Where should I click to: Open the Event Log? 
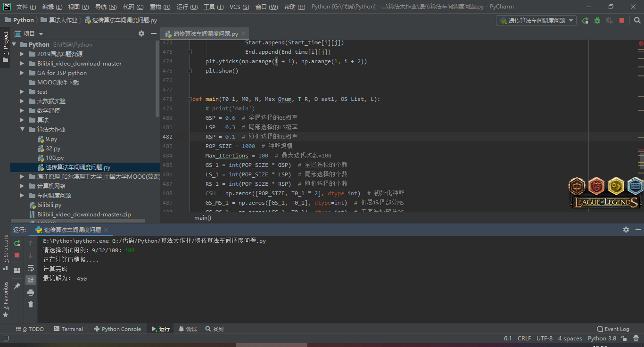[613, 329]
